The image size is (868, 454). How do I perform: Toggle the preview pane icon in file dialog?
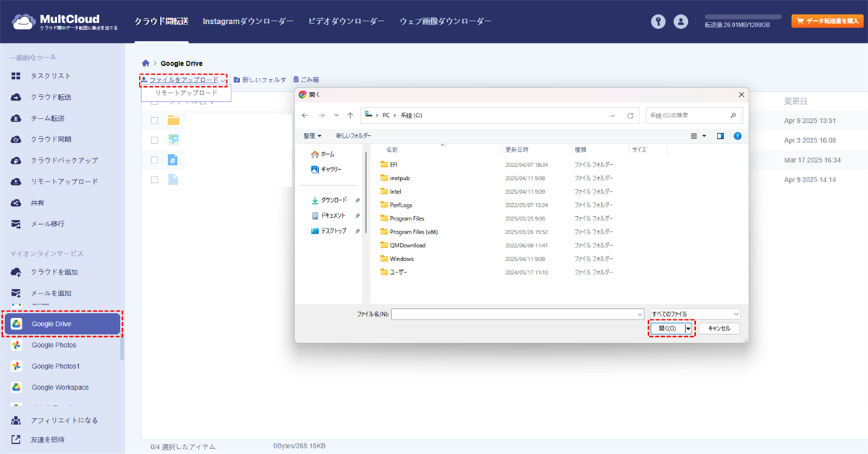click(720, 135)
